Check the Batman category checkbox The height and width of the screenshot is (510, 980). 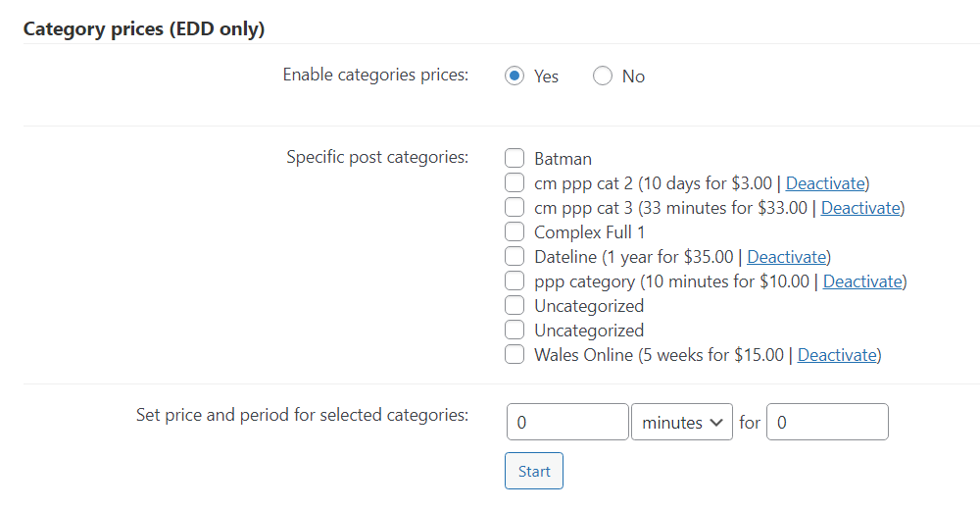pos(514,158)
